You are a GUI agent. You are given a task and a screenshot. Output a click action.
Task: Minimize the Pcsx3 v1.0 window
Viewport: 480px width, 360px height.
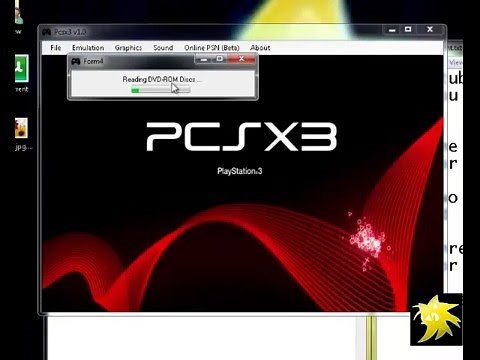click(392, 30)
